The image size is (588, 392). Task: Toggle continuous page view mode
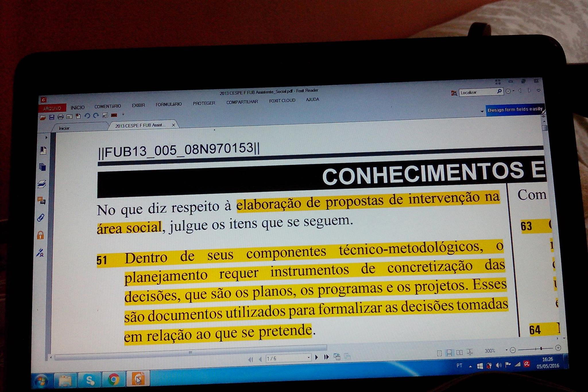pos(449,353)
